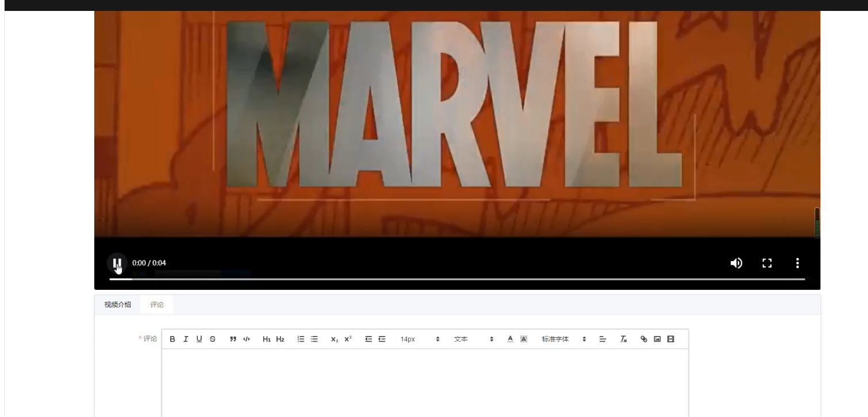Mute the video volume speaker icon

(736, 263)
